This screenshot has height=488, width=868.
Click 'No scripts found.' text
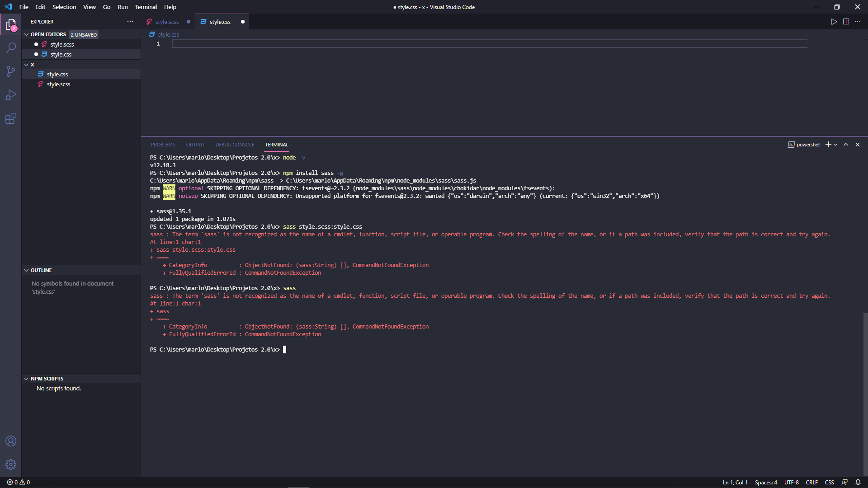(59, 389)
